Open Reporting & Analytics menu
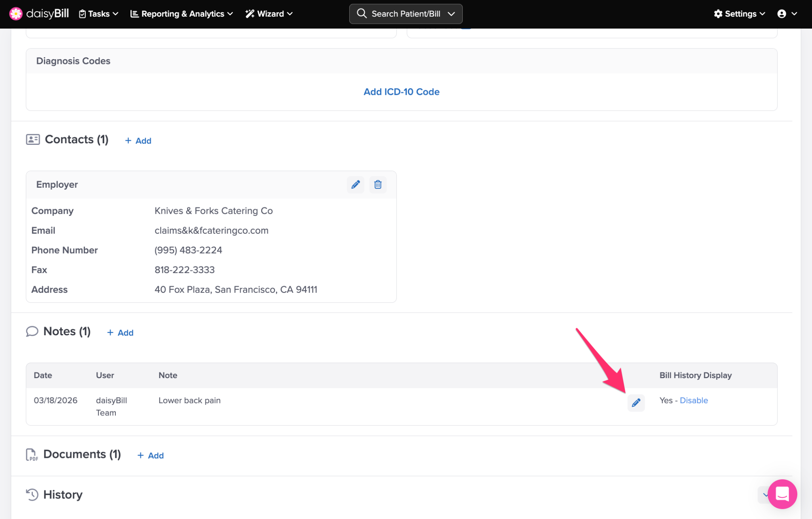Viewport: 812px width, 519px height. 182,14
